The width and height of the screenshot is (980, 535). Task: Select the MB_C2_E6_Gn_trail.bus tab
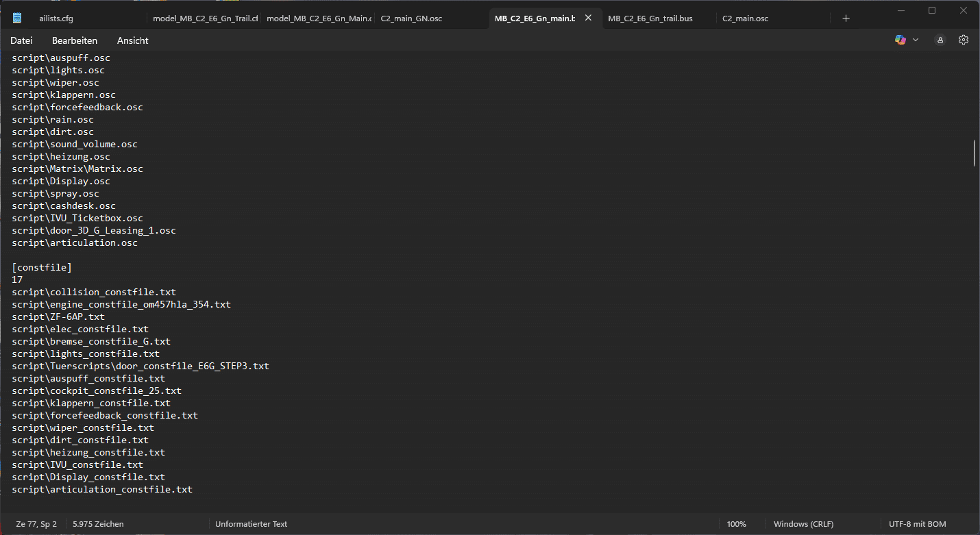pyautogui.click(x=650, y=18)
